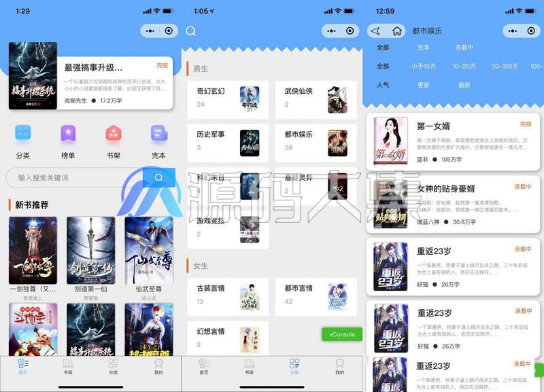Sort by 最新 newest
This screenshot has width=544, height=392.
(464, 85)
